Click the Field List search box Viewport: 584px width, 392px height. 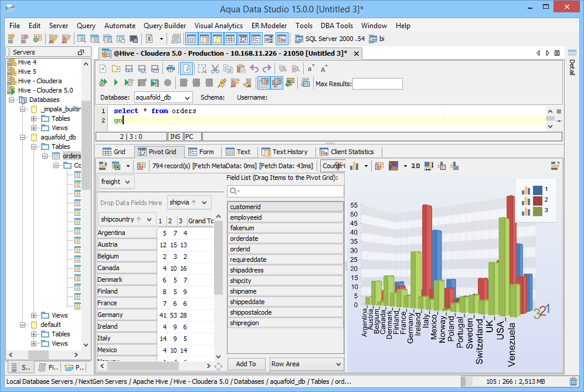click(x=286, y=191)
